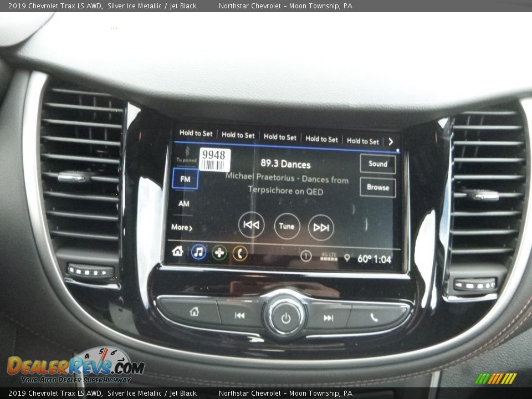The height and width of the screenshot is (399, 532).
Task: Seek to previous station on touchscreen
Action: point(251,225)
